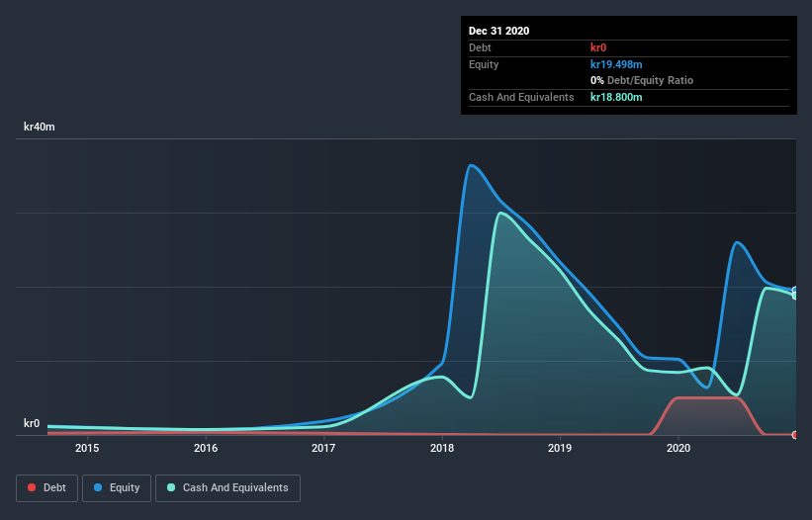Click the kr18.800m cash value

[616, 97]
